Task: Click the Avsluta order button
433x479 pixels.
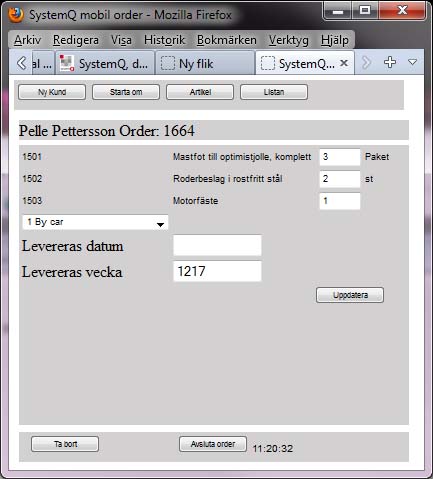Action: pyautogui.click(x=213, y=444)
